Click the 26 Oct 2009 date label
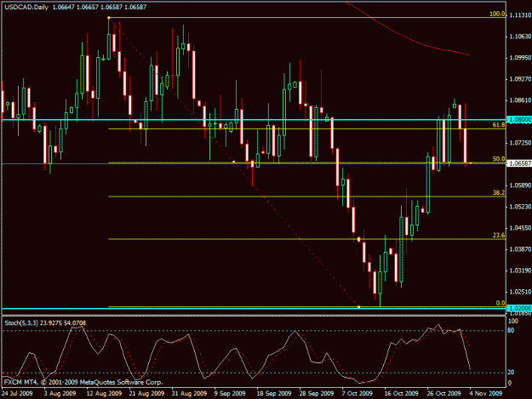The width and height of the screenshot is (532, 399). tap(443, 393)
